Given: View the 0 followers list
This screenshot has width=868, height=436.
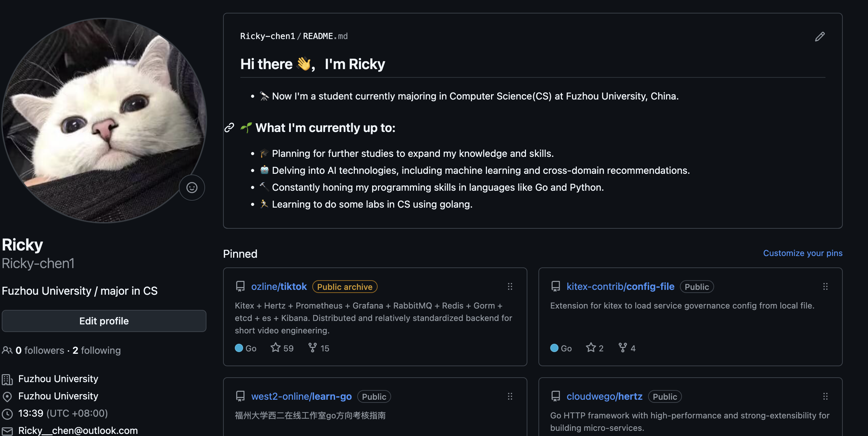Looking at the screenshot, I should click(x=39, y=350).
